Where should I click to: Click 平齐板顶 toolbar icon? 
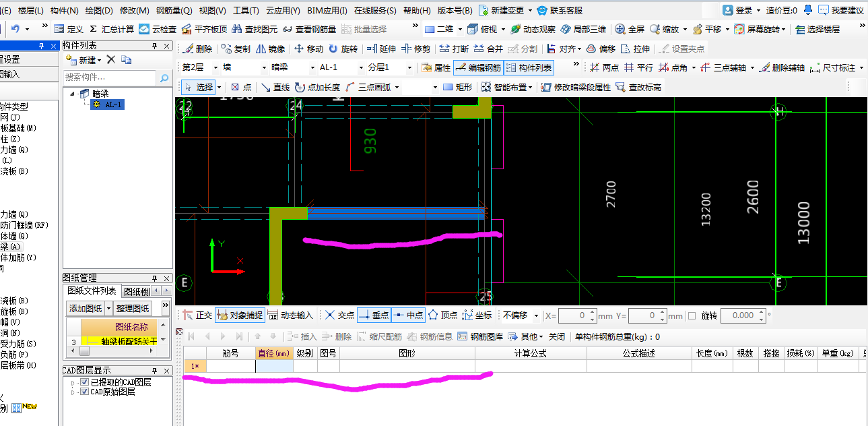(x=186, y=29)
